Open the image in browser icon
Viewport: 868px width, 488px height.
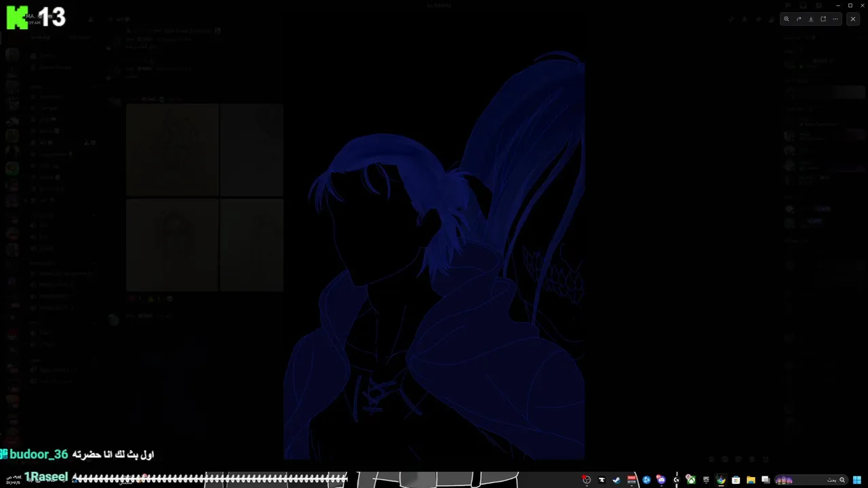pyautogui.click(x=823, y=19)
